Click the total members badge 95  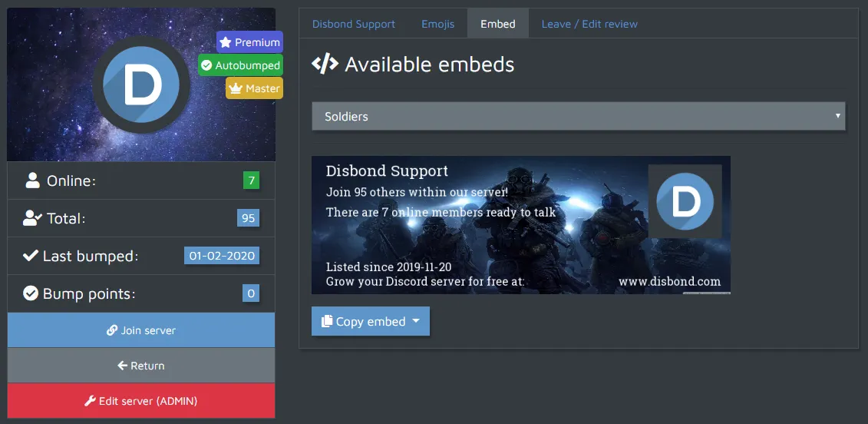pos(248,218)
